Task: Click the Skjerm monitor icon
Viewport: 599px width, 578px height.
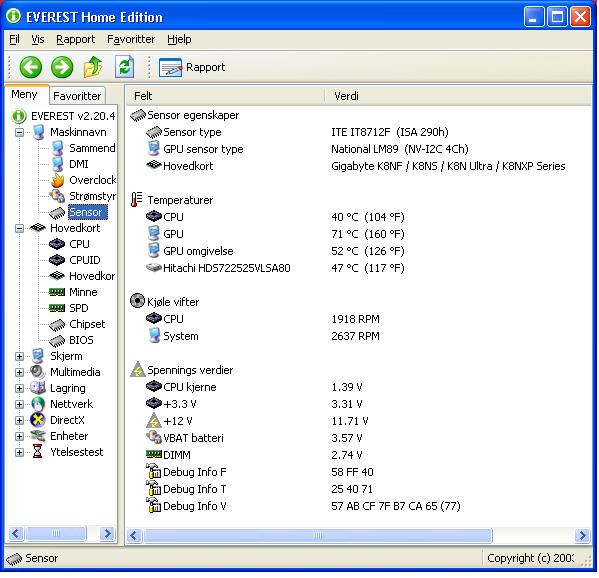Action: (38, 356)
